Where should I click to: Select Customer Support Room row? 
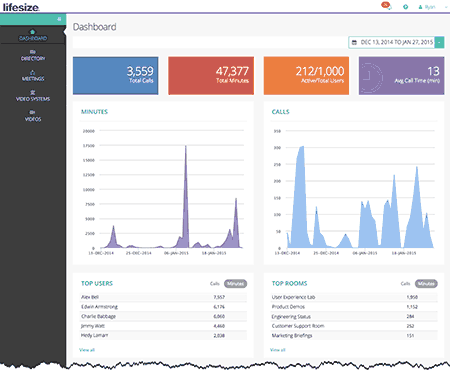tap(354, 326)
